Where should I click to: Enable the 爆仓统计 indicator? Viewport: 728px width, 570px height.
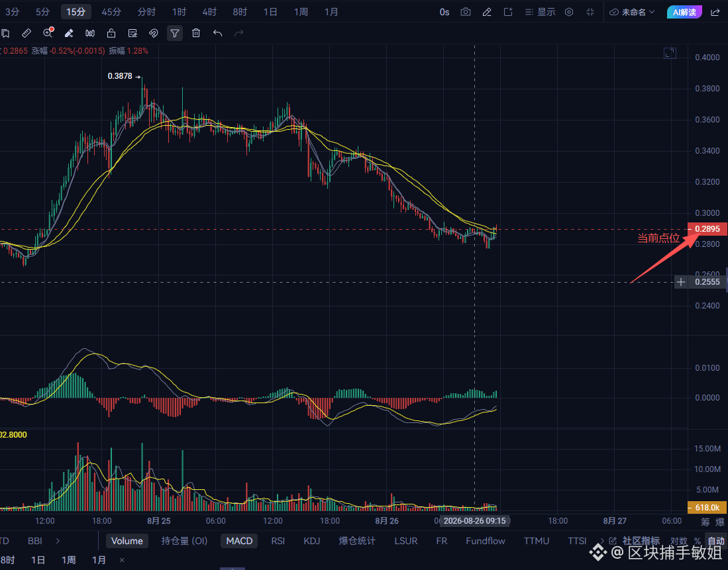click(x=357, y=542)
